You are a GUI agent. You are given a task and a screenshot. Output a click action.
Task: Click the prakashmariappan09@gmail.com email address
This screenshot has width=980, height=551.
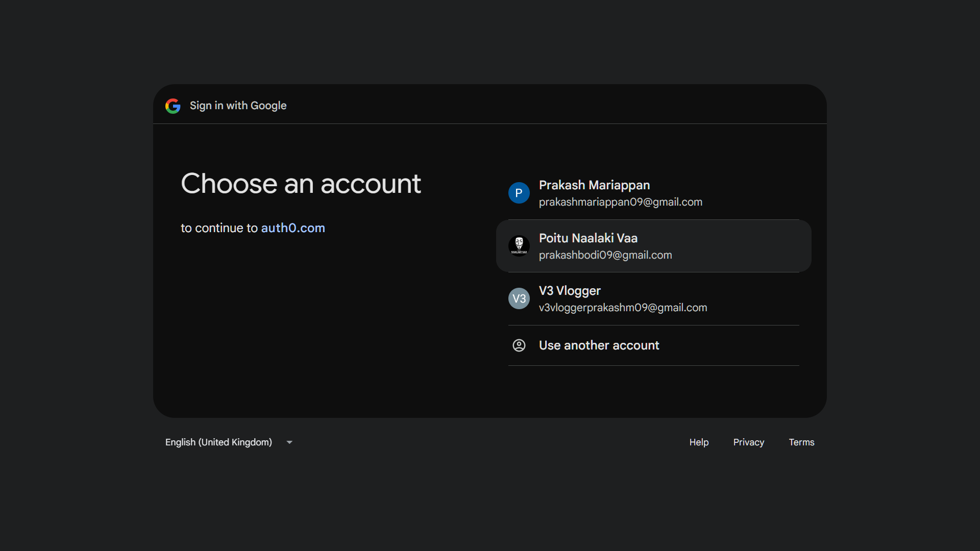pyautogui.click(x=620, y=202)
